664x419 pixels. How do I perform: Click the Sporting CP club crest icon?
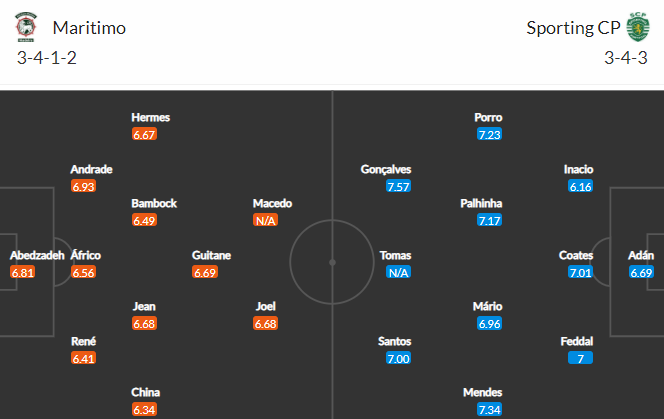click(x=638, y=27)
